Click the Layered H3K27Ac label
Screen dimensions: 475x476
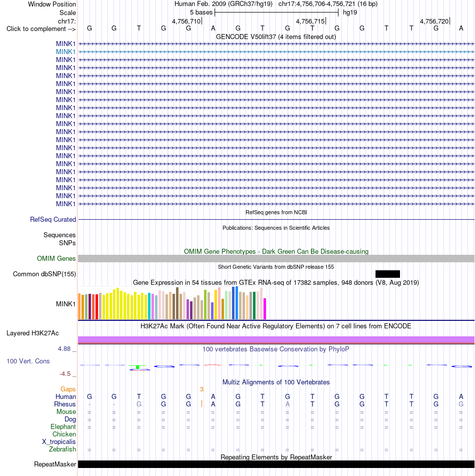32,333
